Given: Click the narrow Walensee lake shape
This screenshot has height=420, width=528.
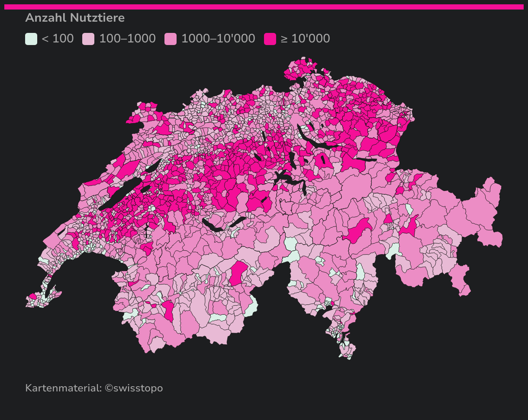Looking at the screenshot, I should point(364,160).
